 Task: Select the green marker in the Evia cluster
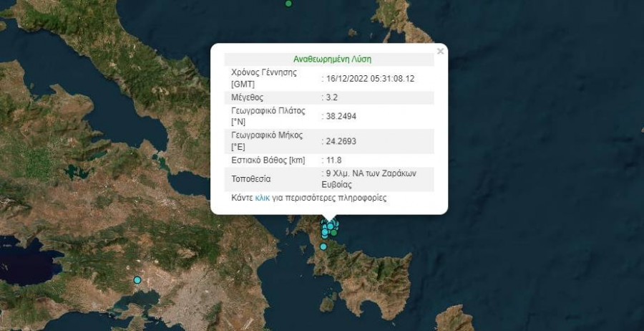334,233
